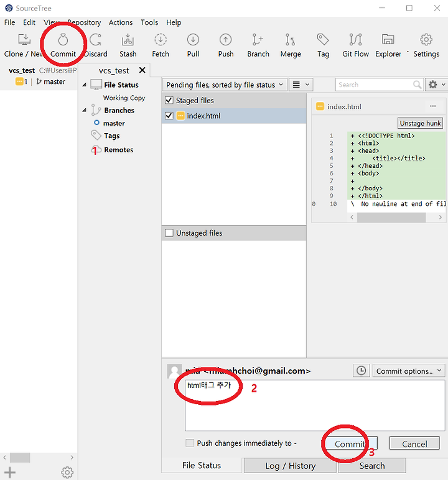Enable Push changes immediately checkbox
The height and width of the screenshot is (480, 448).
point(190,443)
